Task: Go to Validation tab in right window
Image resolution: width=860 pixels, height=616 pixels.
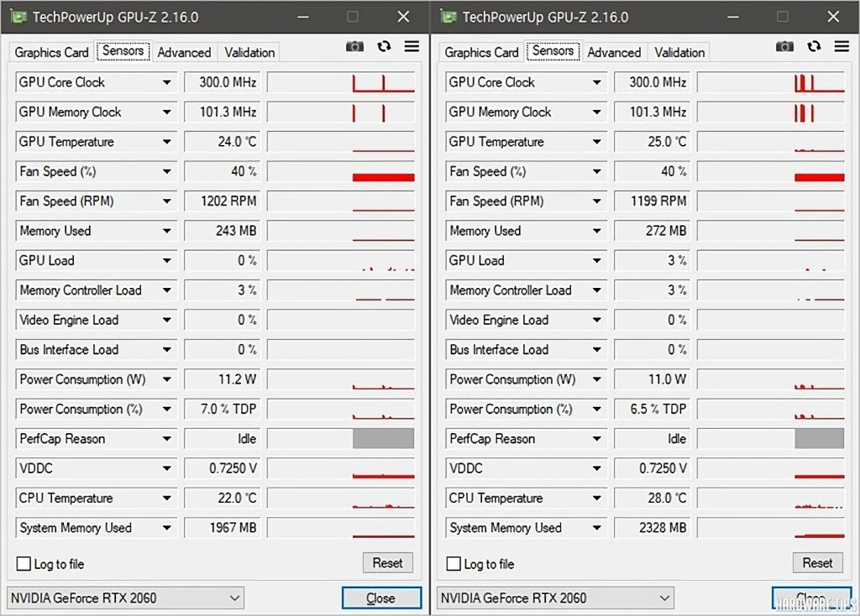Action: click(679, 53)
